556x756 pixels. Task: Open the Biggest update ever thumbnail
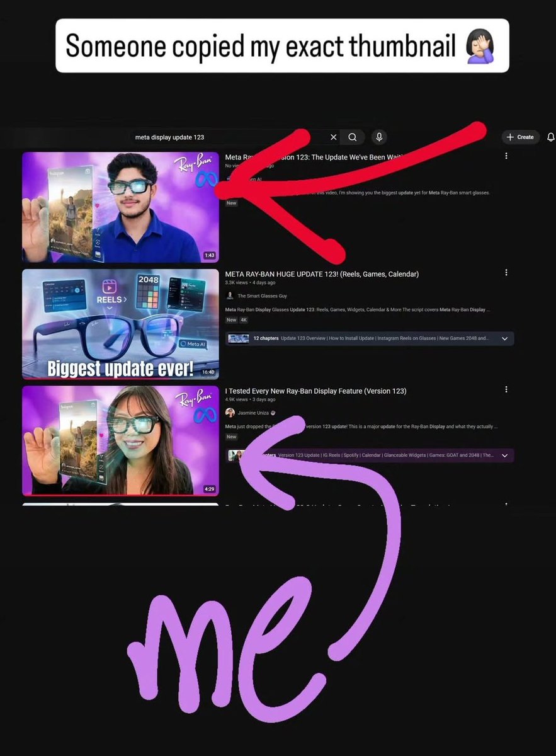(120, 323)
